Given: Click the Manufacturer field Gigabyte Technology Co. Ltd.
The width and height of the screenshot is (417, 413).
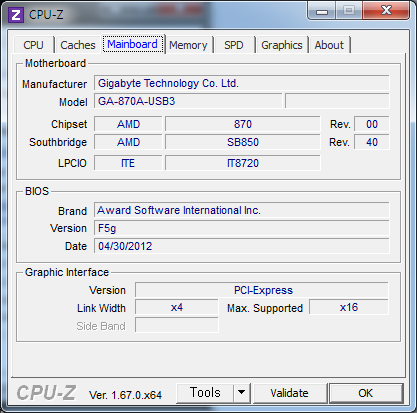Looking at the screenshot, I should point(242,83).
